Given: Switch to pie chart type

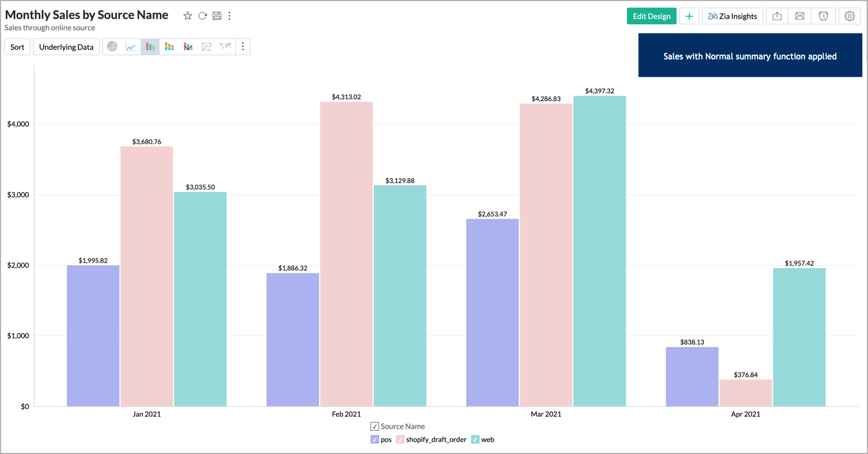Looking at the screenshot, I should 112,47.
